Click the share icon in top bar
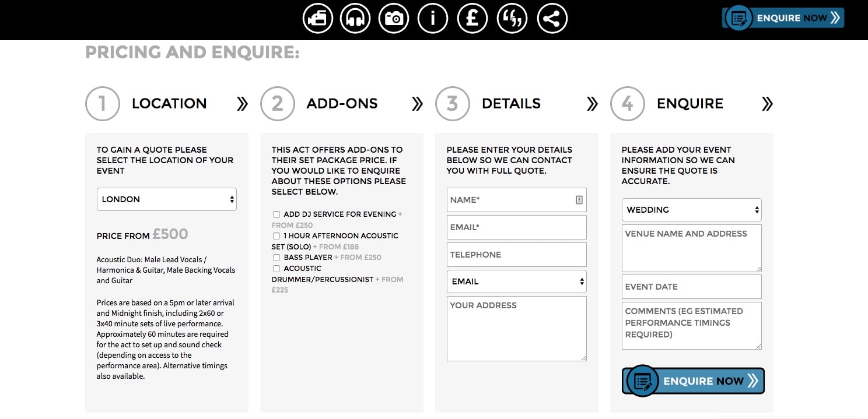The image size is (868, 419). pyautogui.click(x=551, y=19)
